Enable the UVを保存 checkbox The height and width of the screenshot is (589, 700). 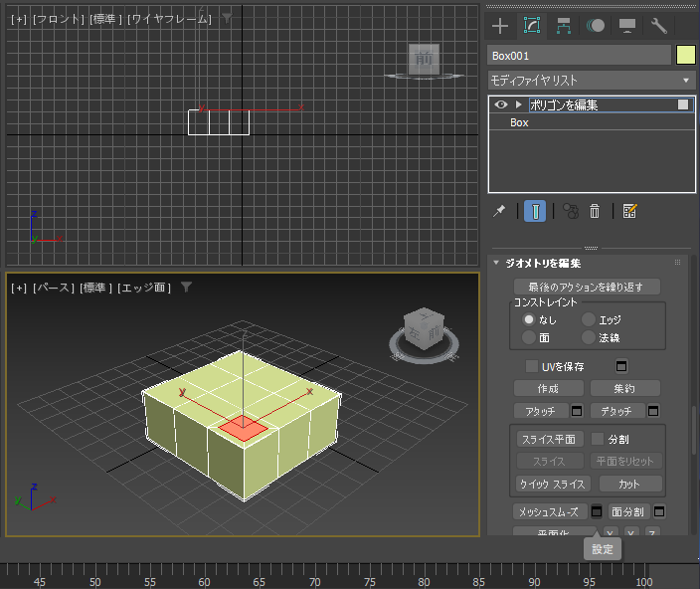coord(532,366)
